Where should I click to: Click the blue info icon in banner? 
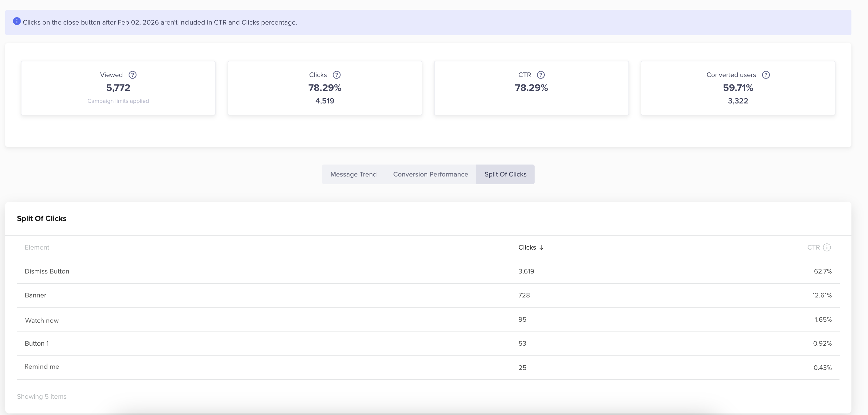pyautogui.click(x=17, y=21)
